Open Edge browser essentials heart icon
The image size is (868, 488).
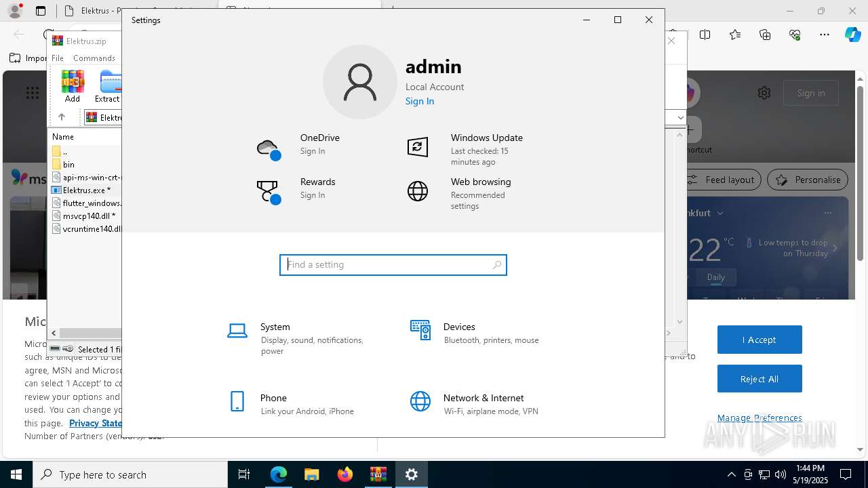click(x=795, y=35)
